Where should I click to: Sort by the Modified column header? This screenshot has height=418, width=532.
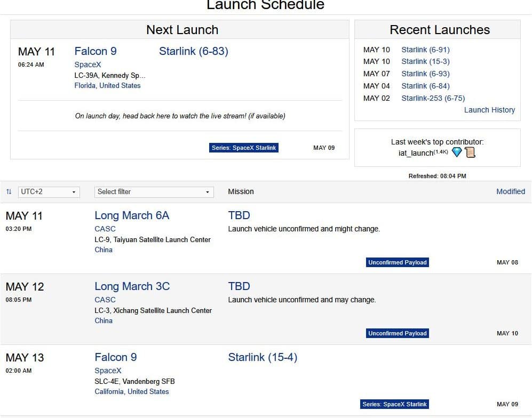tap(510, 191)
